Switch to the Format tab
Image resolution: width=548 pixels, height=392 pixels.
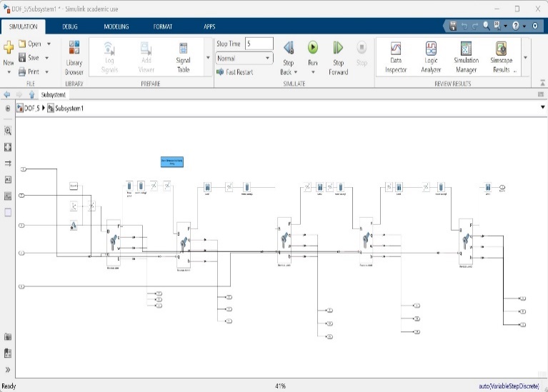162,26
